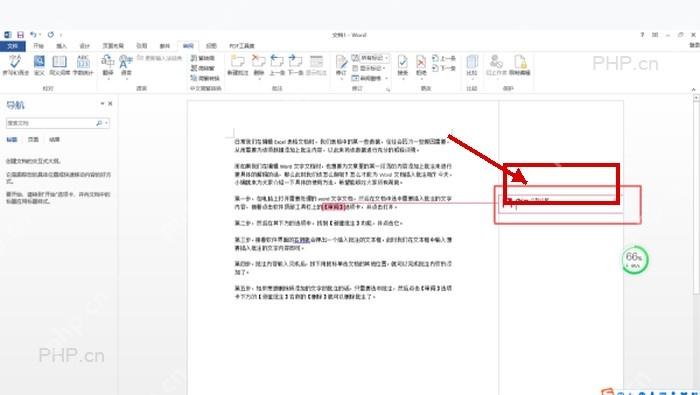
Task: Collapse the ribbon with the up chevron
Action: pos(694,89)
